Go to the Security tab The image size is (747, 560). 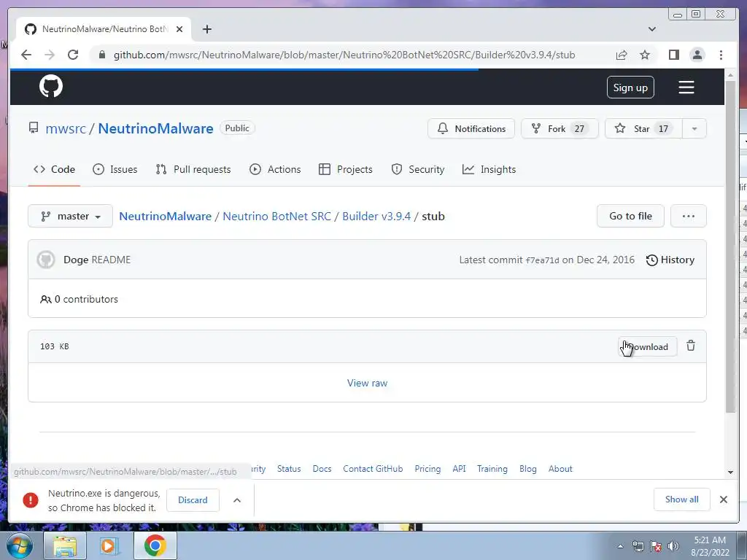(x=418, y=169)
